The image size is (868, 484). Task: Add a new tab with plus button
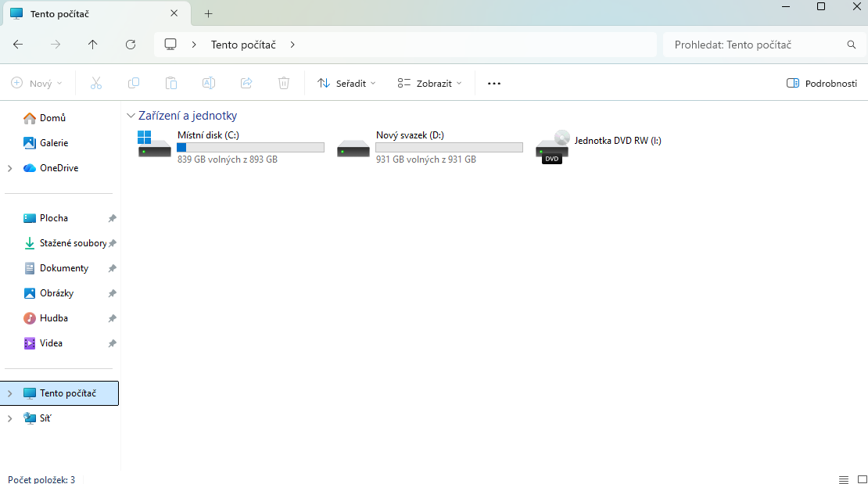coord(208,14)
